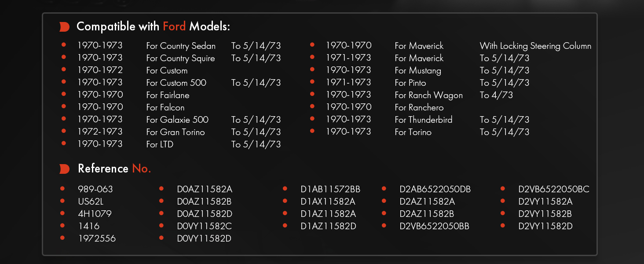
Task: Click 'For Mustang' model text
Action: pyautogui.click(x=418, y=70)
